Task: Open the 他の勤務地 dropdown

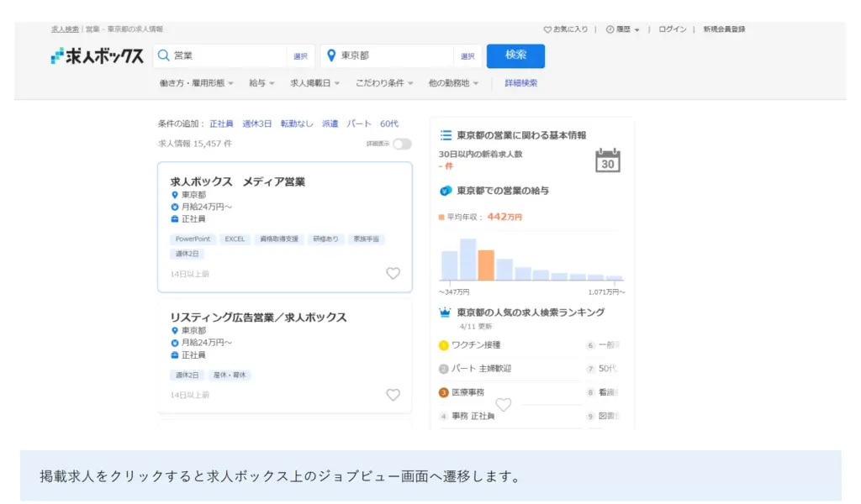Action: pyautogui.click(x=453, y=83)
